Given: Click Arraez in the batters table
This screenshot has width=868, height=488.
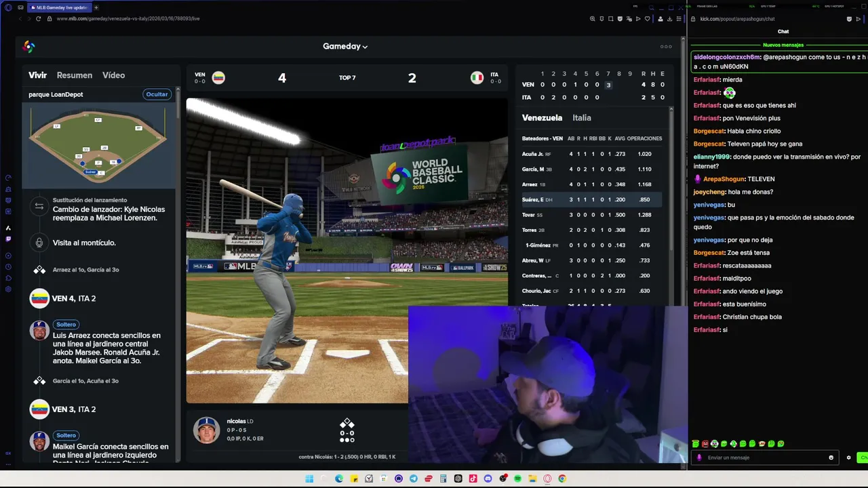Looking at the screenshot, I should [530, 184].
